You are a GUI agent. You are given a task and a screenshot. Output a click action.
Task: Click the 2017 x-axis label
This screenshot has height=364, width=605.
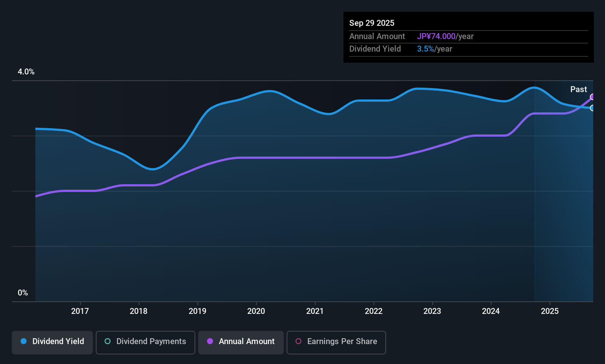(x=80, y=311)
